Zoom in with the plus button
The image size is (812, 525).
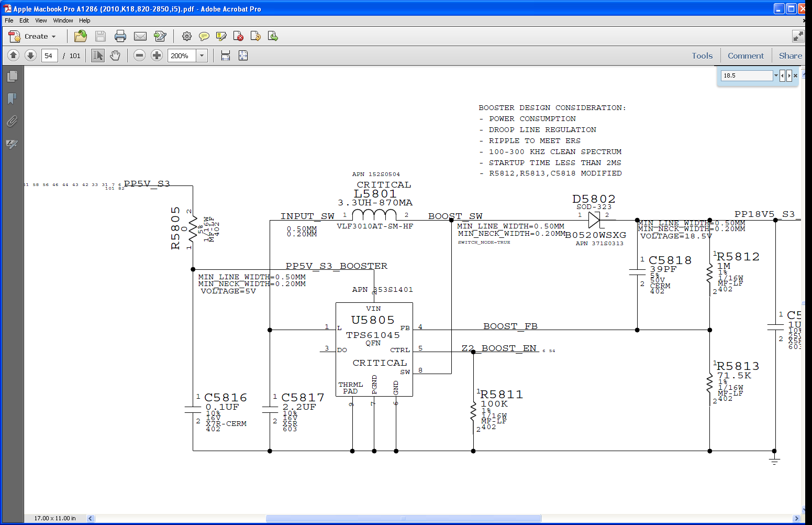pos(157,56)
